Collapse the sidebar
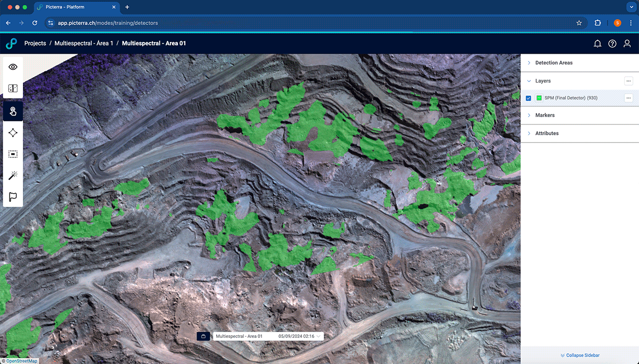639x364 pixels. 579,355
